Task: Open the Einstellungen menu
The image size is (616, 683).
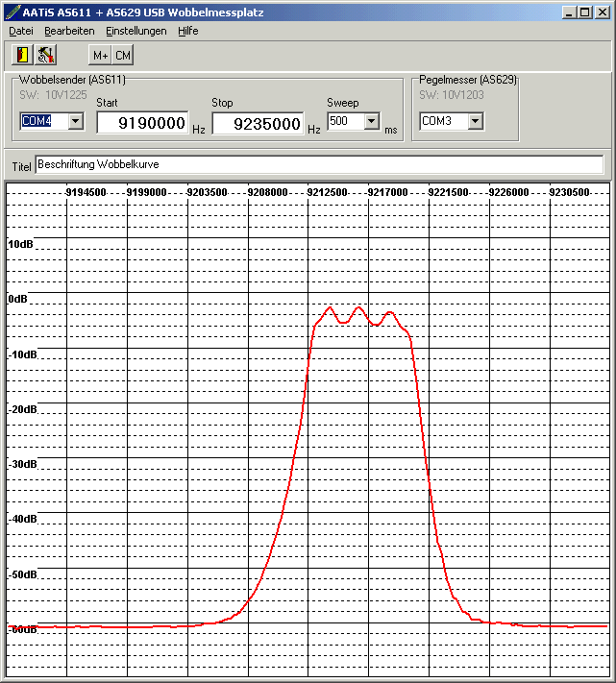Action: pyautogui.click(x=136, y=31)
